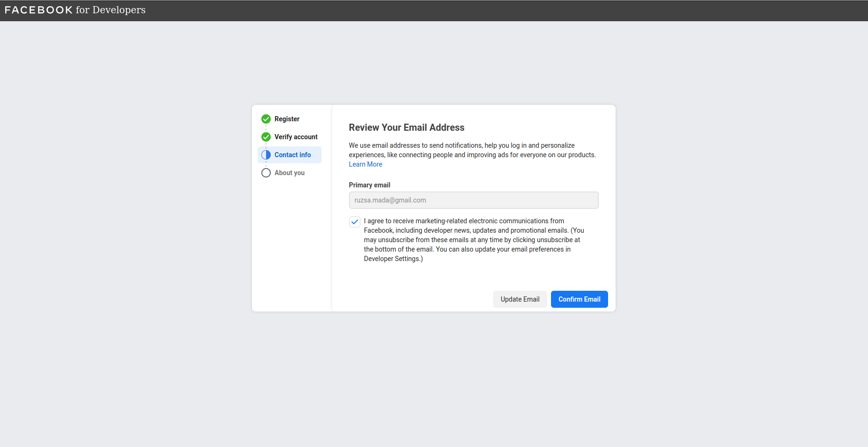
Task: Select the About you step
Action: (x=289, y=173)
